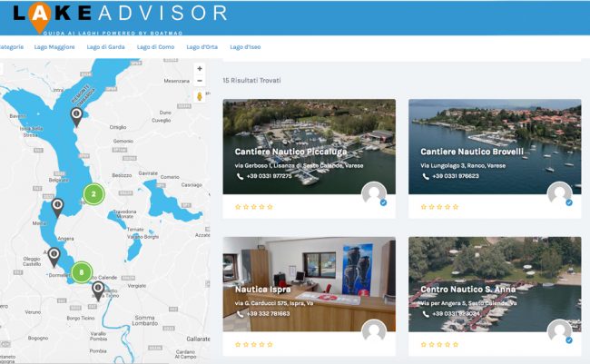Viewport: 590px width, 364px height.
Task: Click the 15 Risultati Trovati text
Action: tap(251, 80)
